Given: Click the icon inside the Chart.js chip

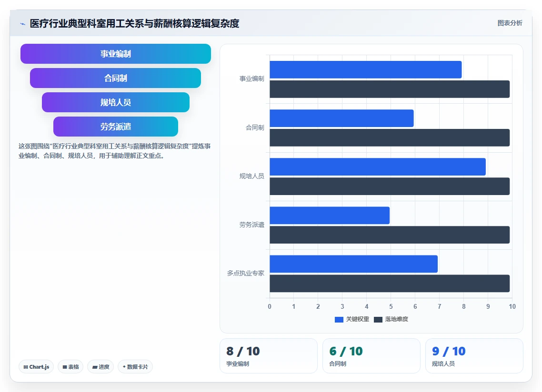Looking at the screenshot, I should tap(26, 367).
